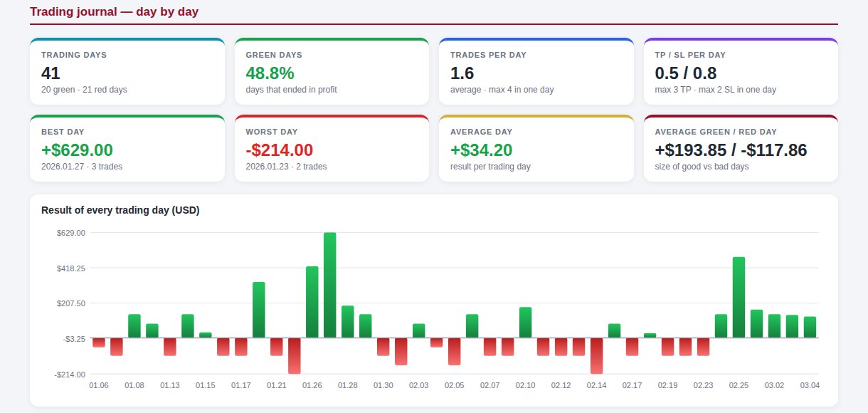This screenshot has height=413, width=868.
Task: Click the '$418.25' y-axis label
Action: 71,268
